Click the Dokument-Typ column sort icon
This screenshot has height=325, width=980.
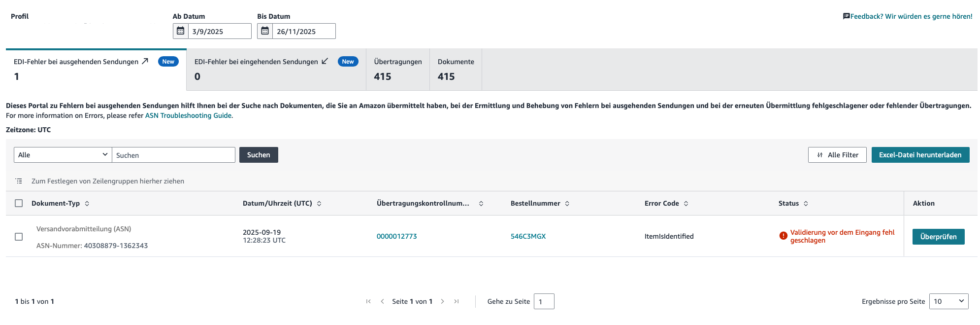tap(87, 204)
